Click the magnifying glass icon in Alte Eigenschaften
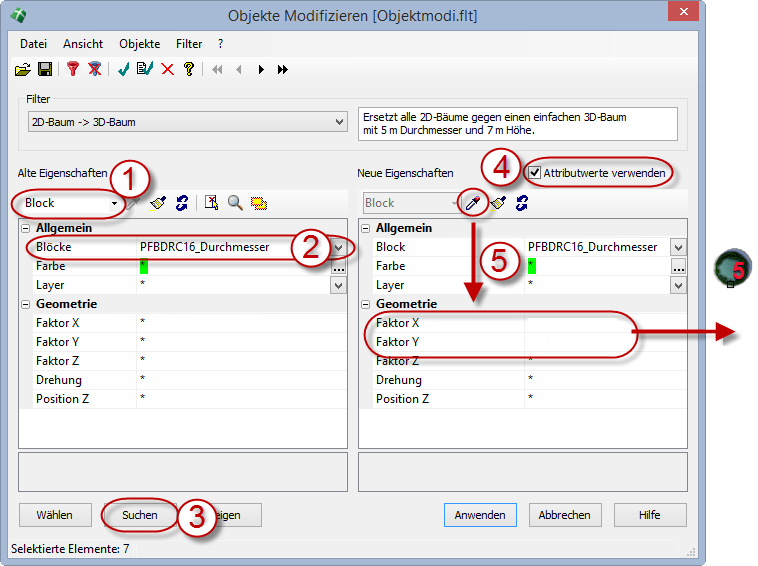Image resolution: width=758 pixels, height=566 pixels. coord(235,203)
